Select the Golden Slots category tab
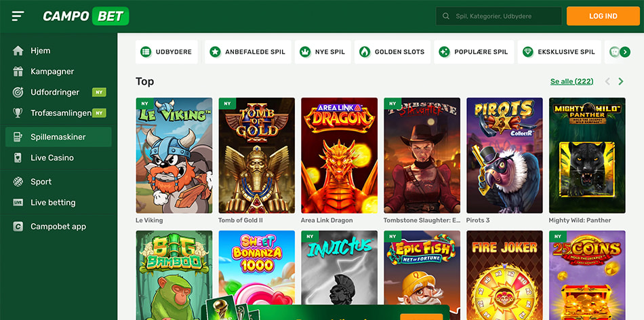The height and width of the screenshot is (320, 644). [392, 52]
